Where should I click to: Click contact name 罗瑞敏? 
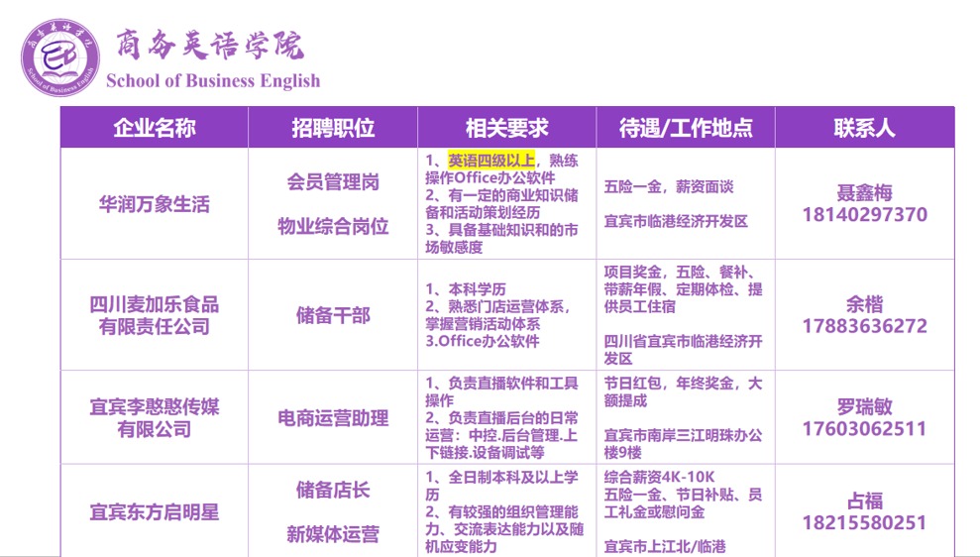(864, 407)
